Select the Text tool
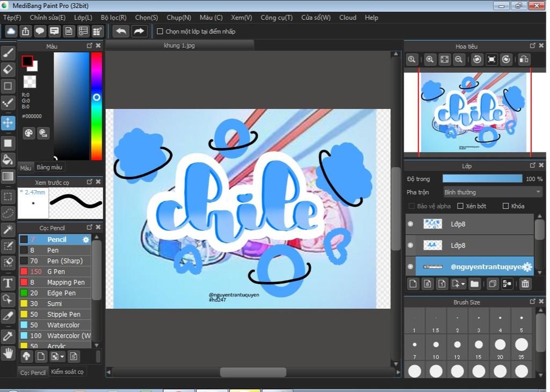The width and height of the screenshot is (550, 392). pyautogui.click(x=8, y=282)
